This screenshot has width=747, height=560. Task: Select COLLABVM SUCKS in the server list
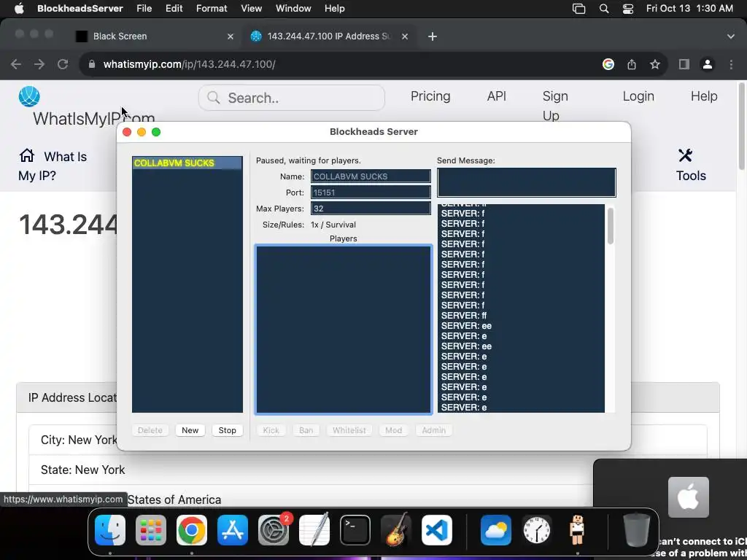tap(187, 163)
